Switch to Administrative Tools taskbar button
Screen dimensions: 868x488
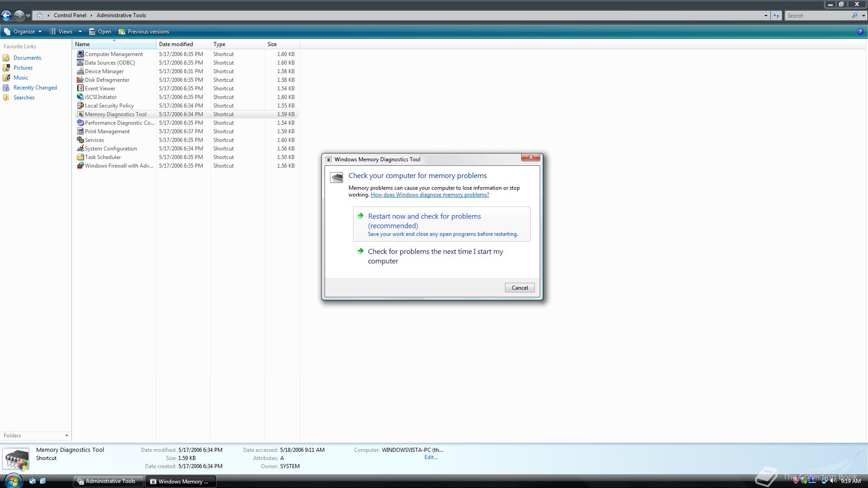tap(108, 481)
